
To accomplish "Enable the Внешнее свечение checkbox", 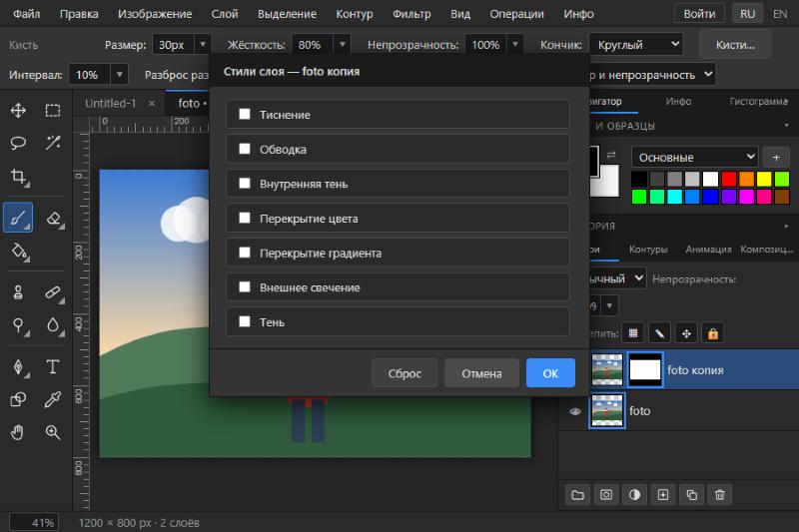I will (245, 287).
